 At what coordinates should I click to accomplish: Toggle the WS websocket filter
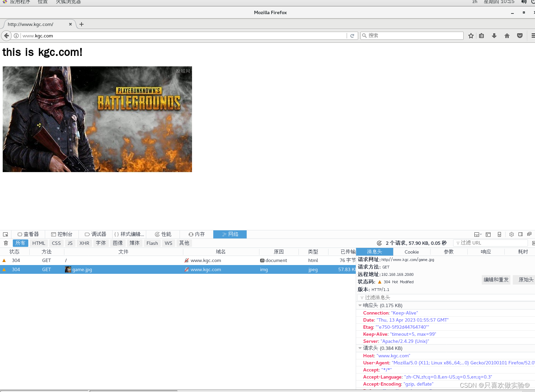coord(168,243)
